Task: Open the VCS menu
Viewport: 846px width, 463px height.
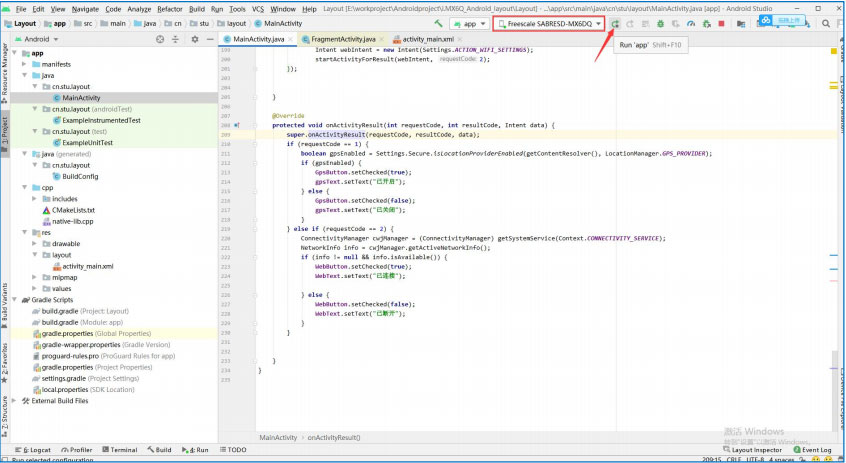Action: [258, 9]
